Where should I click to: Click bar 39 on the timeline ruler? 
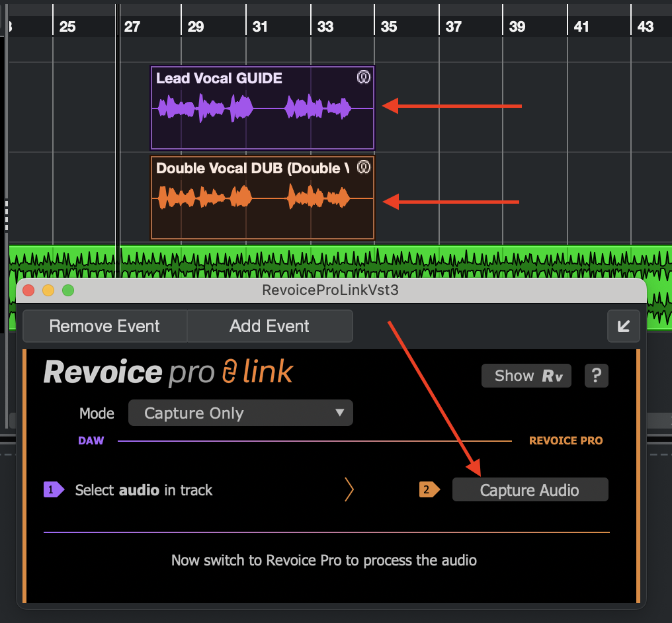point(517,26)
